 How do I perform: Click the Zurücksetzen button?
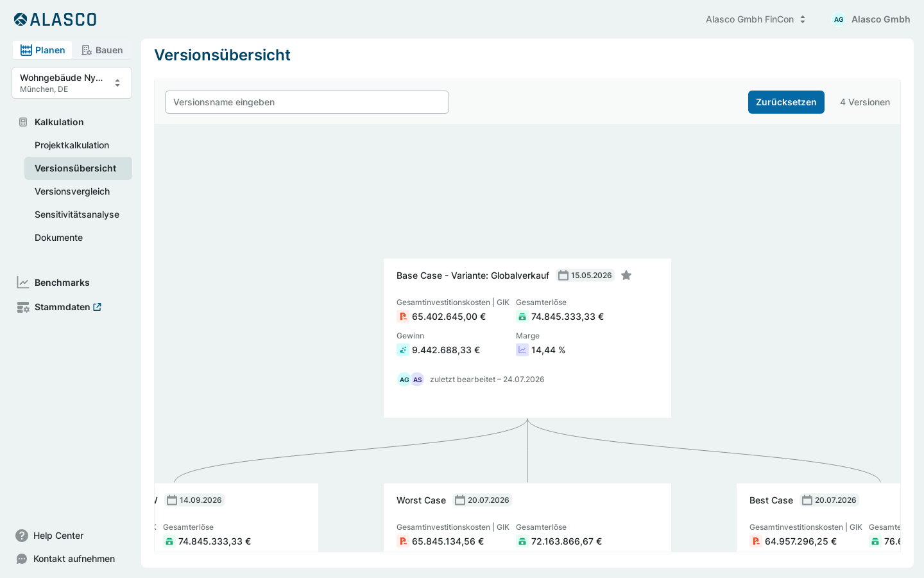(x=786, y=102)
